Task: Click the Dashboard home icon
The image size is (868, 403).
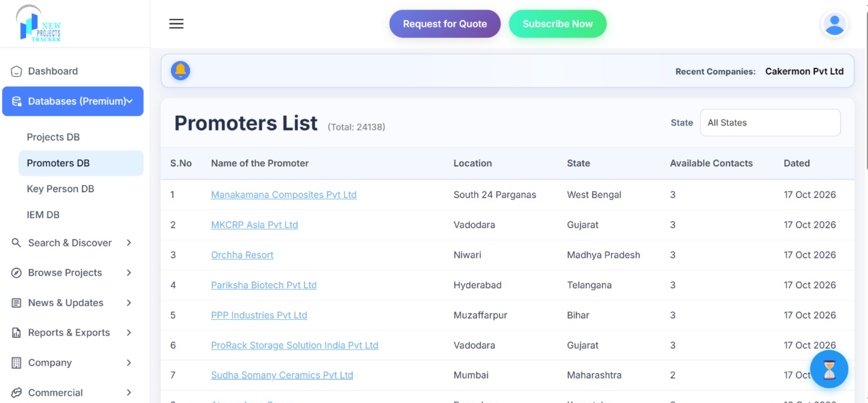Action: coord(16,71)
